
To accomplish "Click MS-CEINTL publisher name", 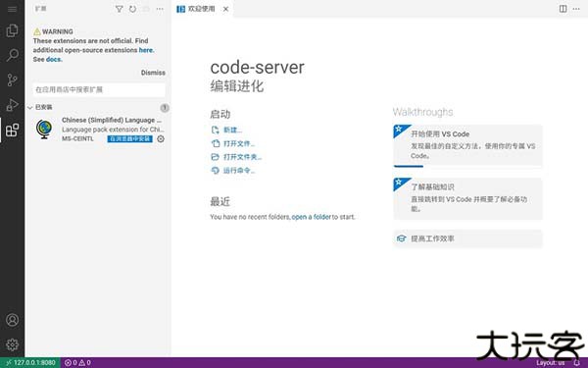I will [x=77, y=139].
